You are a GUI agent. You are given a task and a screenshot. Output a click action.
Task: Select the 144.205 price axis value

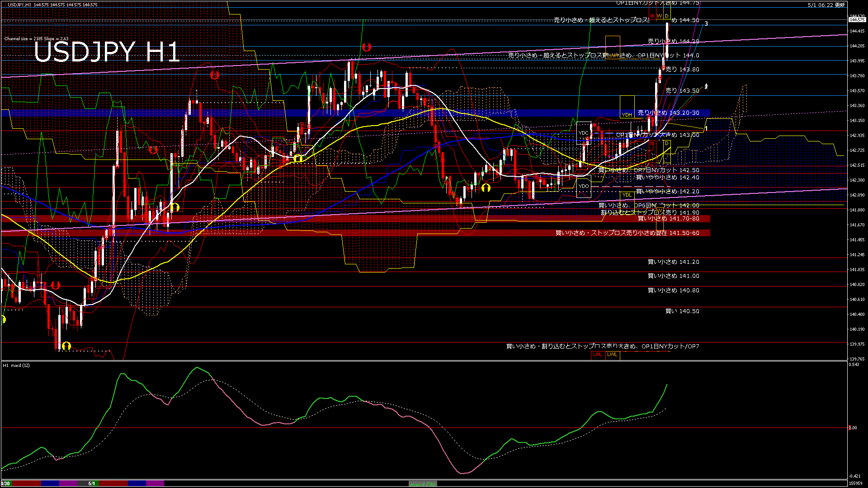(x=857, y=46)
